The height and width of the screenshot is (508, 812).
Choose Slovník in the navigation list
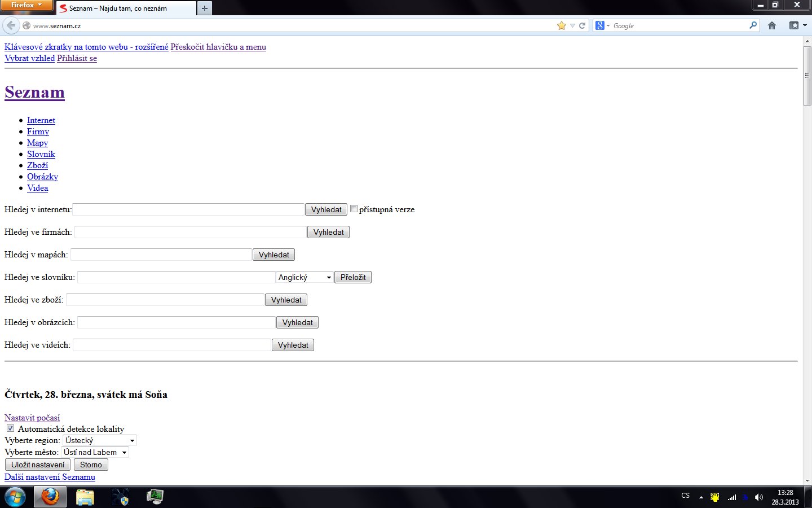point(41,154)
